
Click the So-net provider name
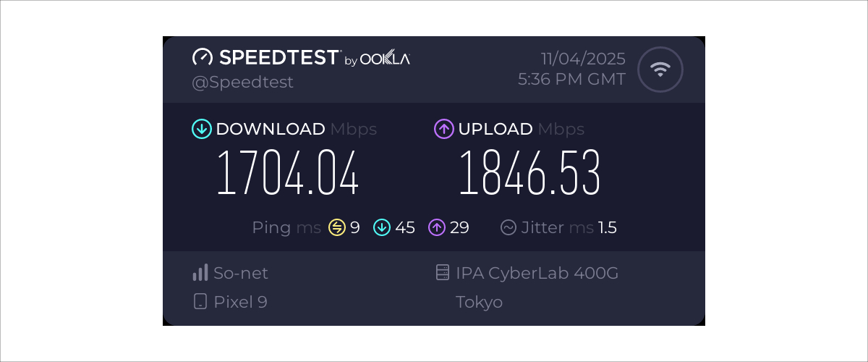click(241, 273)
